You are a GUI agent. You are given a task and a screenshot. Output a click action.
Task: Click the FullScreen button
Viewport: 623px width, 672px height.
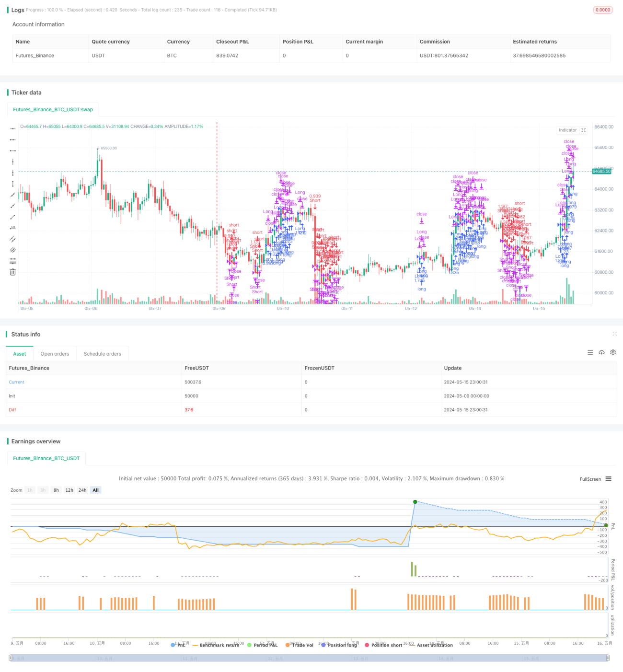pyautogui.click(x=590, y=479)
